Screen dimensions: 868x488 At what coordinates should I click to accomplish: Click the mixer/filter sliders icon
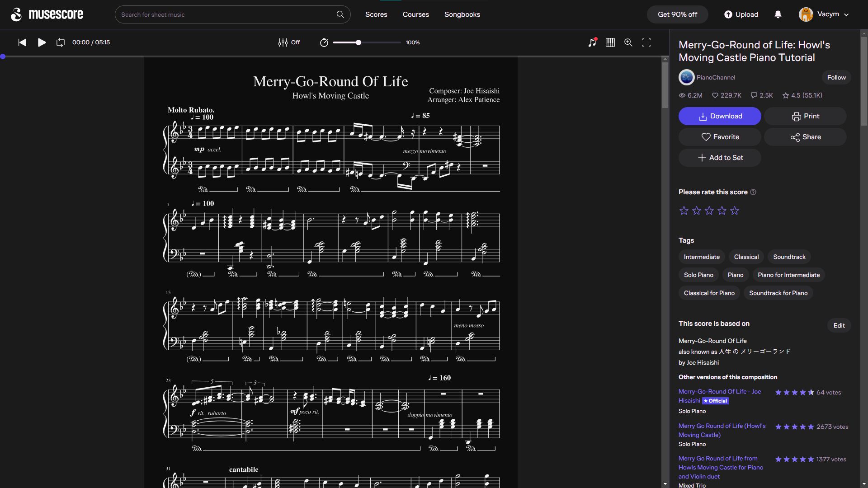283,42
